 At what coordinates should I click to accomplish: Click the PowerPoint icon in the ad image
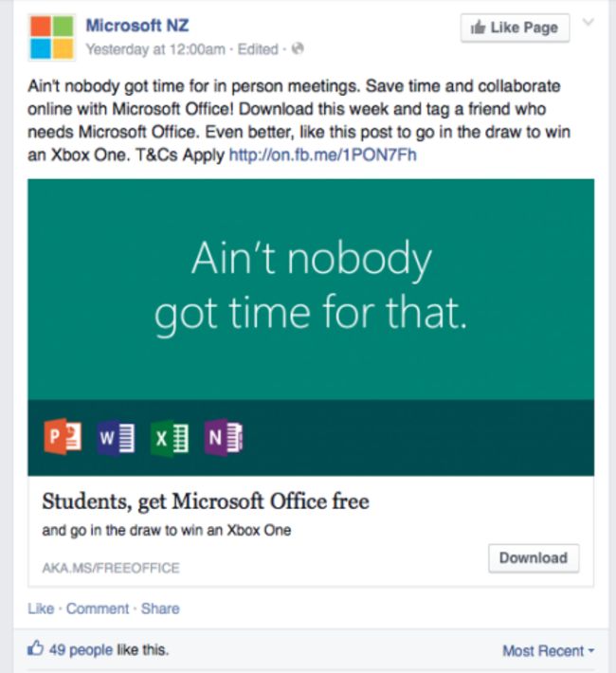(63, 437)
